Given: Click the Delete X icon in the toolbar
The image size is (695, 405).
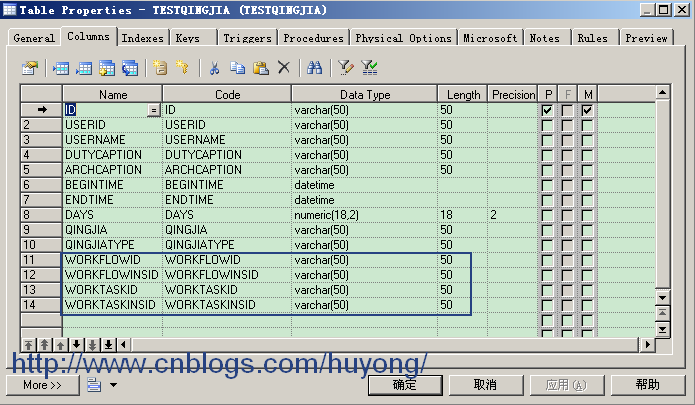Looking at the screenshot, I should click(284, 68).
